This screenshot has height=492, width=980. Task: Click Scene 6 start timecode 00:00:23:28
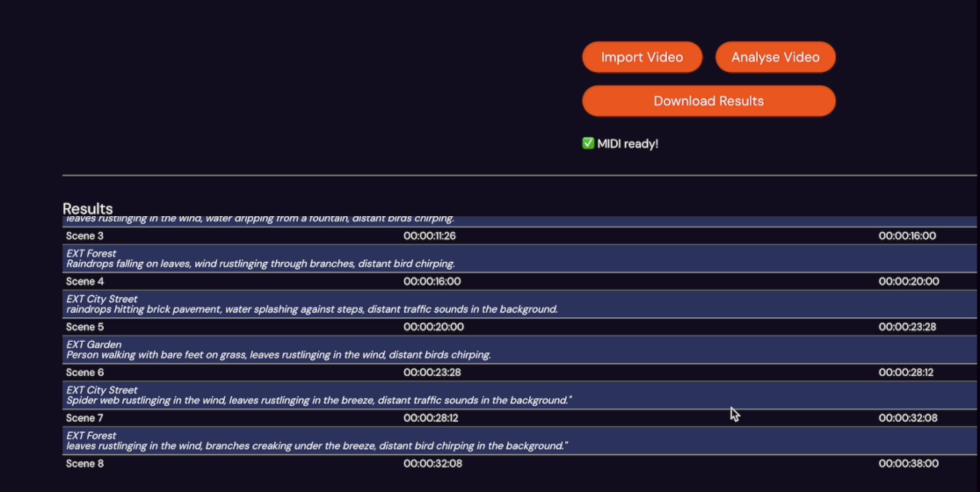(432, 373)
